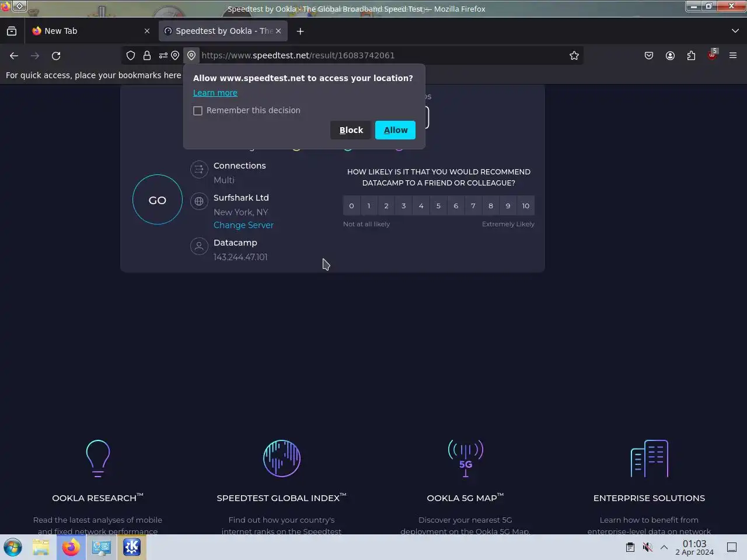747x560 pixels.
Task: Open SPEEDTEST GLOBAL INDEX heading link
Action: 281,498
